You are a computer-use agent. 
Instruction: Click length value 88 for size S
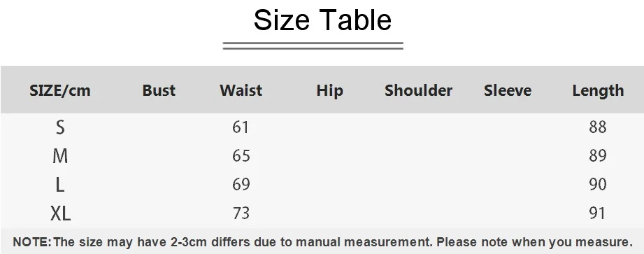tap(598, 127)
